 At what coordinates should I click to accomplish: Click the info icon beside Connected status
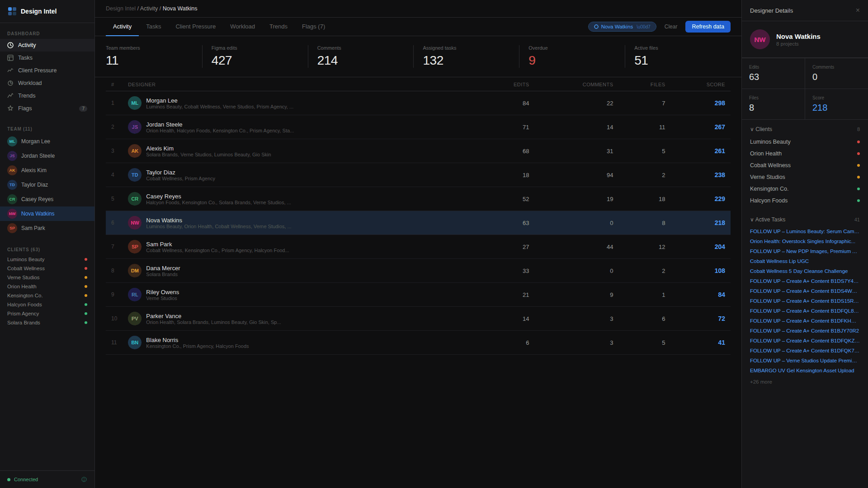tap(84, 479)
